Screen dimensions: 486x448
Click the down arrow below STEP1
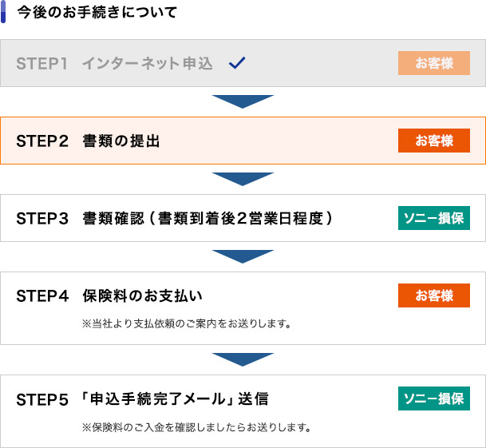(243, 101)
